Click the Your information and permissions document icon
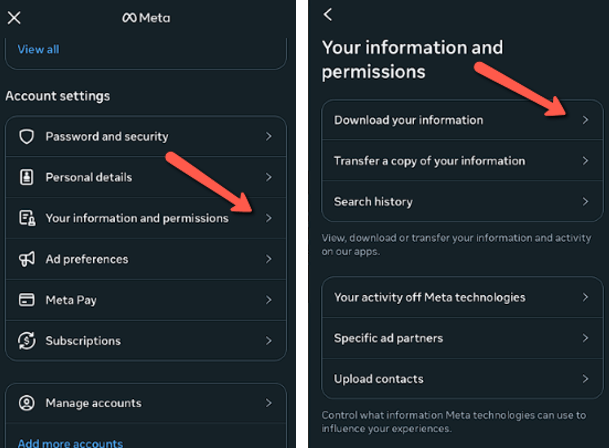The width and height of the screenshot is (609, 448). pyautogui.click(x=27, y=218)
